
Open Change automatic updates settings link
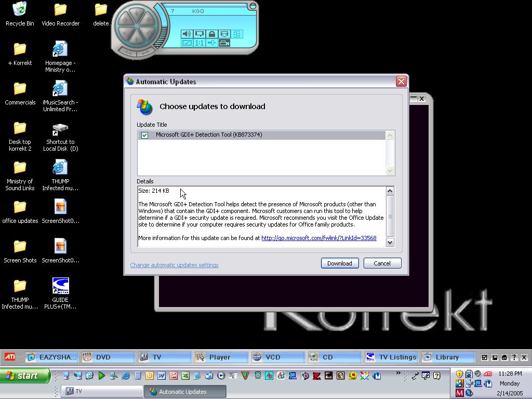tap(174, 265)
